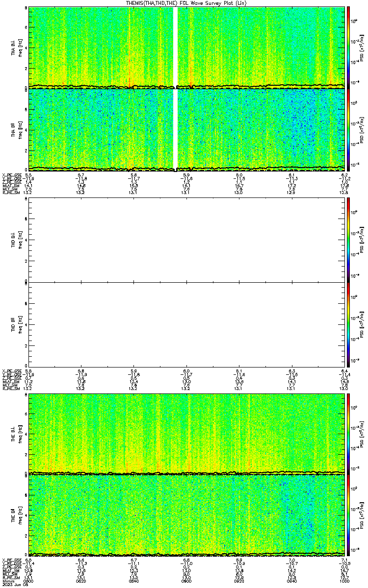Click the white data gap in THA BL panel
The width and height of the screenshot is (368, 588).
(x=175, y=48)
